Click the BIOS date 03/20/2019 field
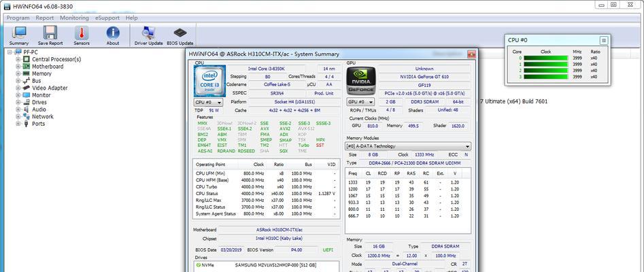 (x=232, y=250)
